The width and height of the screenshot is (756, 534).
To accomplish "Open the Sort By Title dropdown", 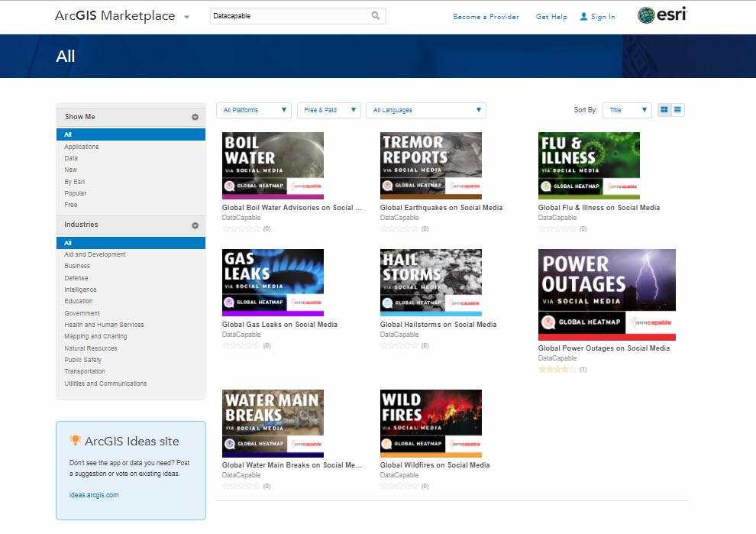I will [627, 110].
